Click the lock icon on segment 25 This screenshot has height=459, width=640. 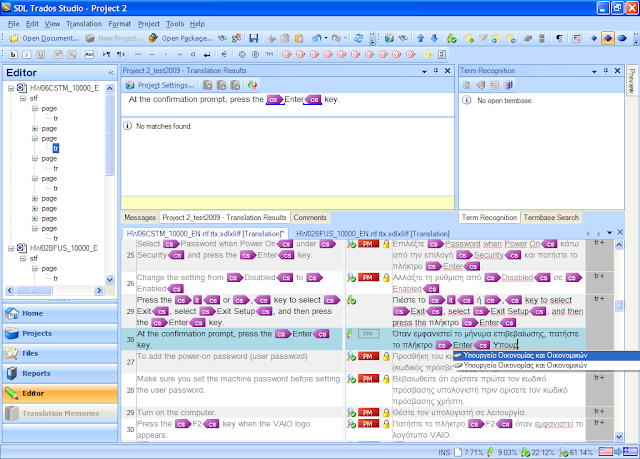[x=386, y=244]
